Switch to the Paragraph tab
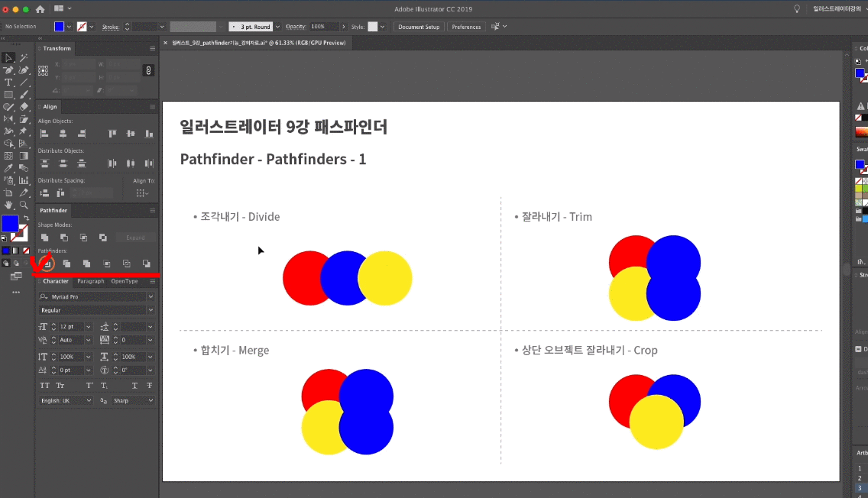The width and height of the screenshot is (868, 498). tap(91, 281)
